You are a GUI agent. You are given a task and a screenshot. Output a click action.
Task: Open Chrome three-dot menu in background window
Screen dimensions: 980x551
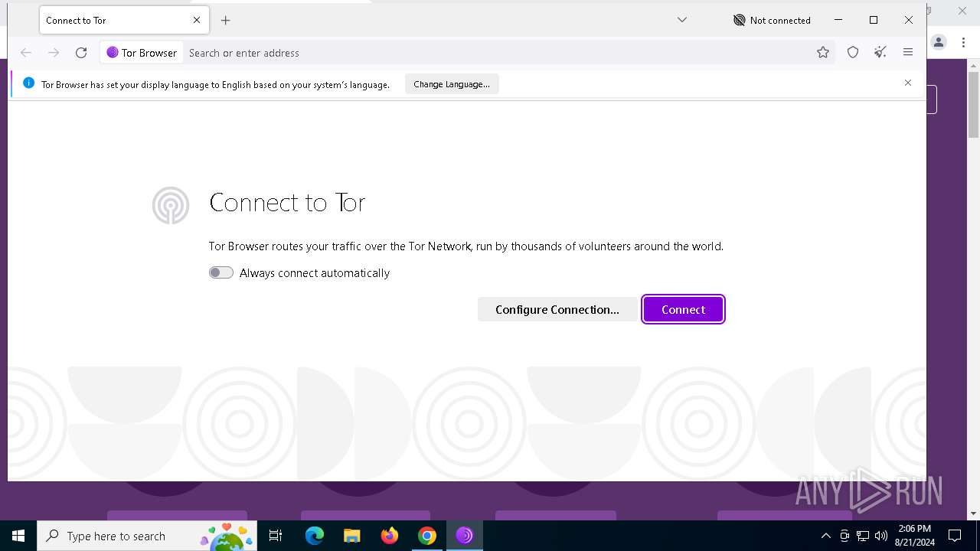pos(963,43)
